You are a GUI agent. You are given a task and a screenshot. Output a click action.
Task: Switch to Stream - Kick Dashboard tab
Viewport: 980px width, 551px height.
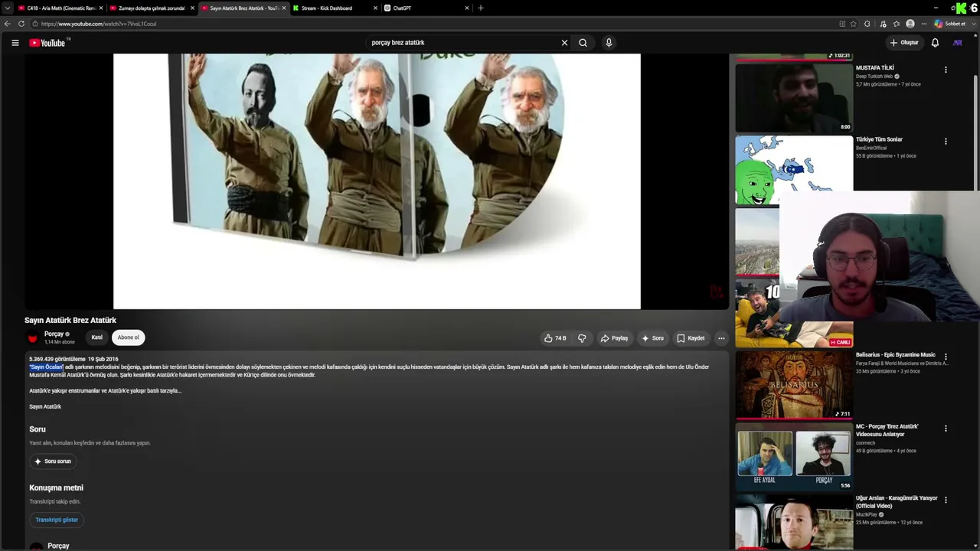[x=335, y=8]
